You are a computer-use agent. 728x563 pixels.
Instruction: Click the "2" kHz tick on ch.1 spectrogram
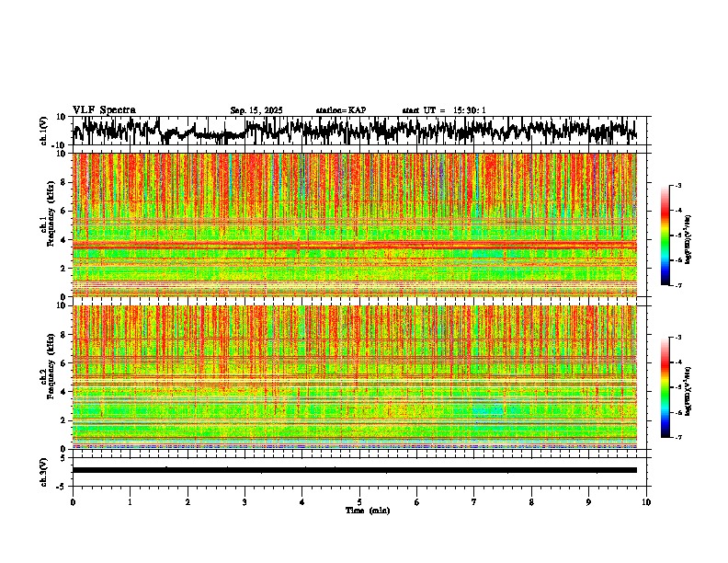coord(63,269)
